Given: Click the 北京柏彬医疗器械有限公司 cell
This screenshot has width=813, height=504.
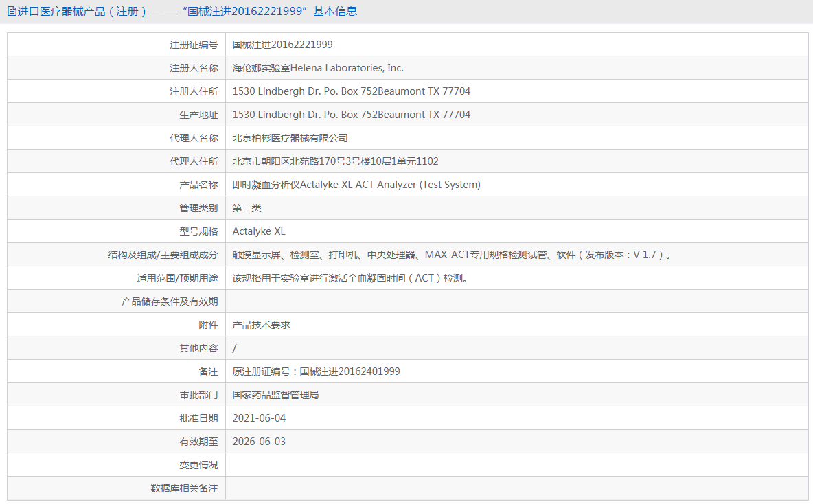Looking at the screenshot, I should pyautogui.click(x=290, y=139).
